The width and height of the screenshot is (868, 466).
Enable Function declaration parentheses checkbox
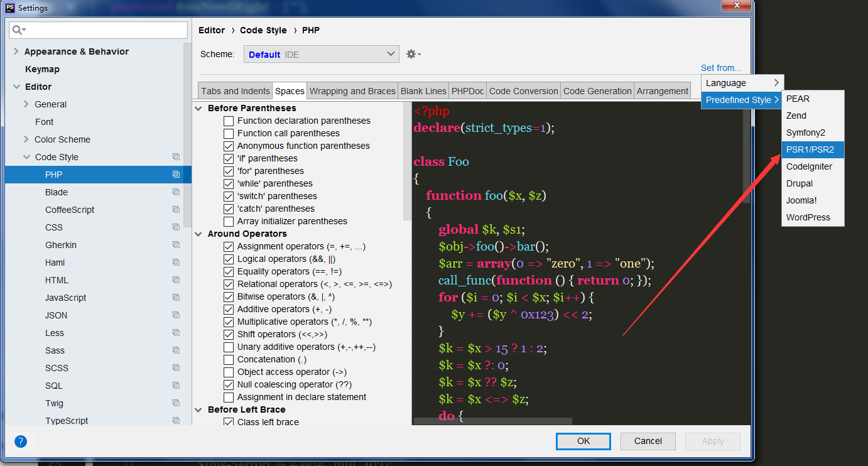(x=229, y=121)
